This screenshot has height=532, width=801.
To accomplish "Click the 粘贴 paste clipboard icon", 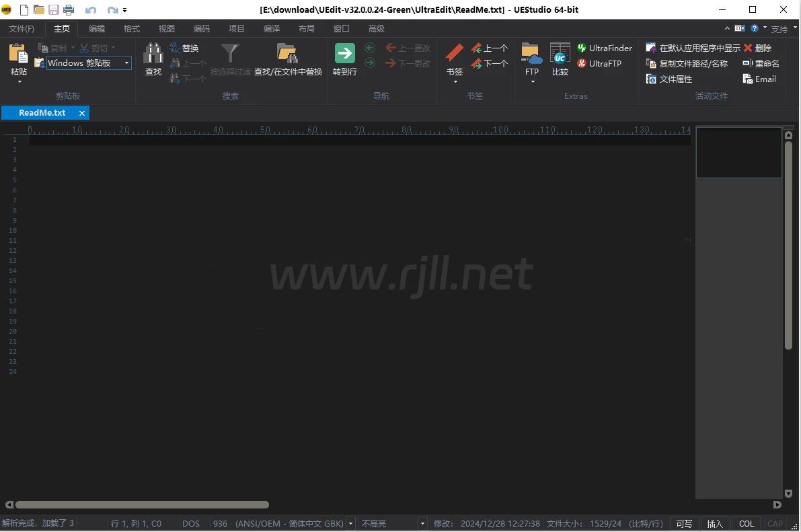I will pyautogui.click(x=19, y=54).
